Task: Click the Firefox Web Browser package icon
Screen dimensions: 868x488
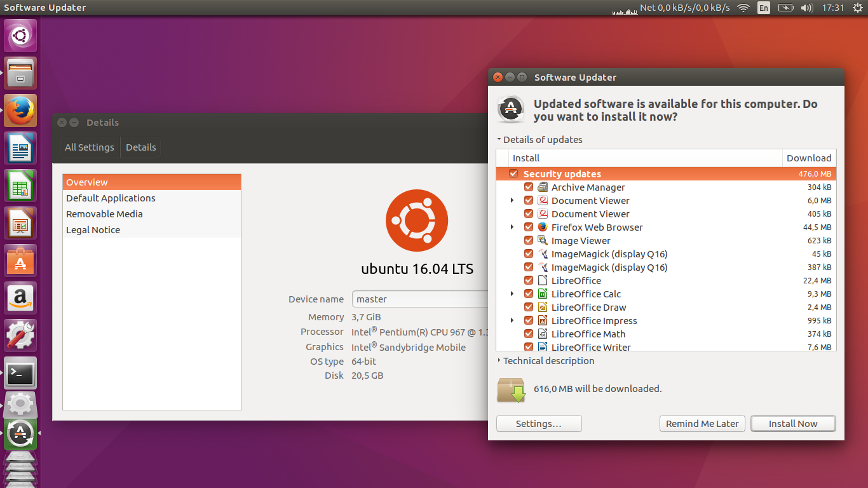Action: pos(543,227)
